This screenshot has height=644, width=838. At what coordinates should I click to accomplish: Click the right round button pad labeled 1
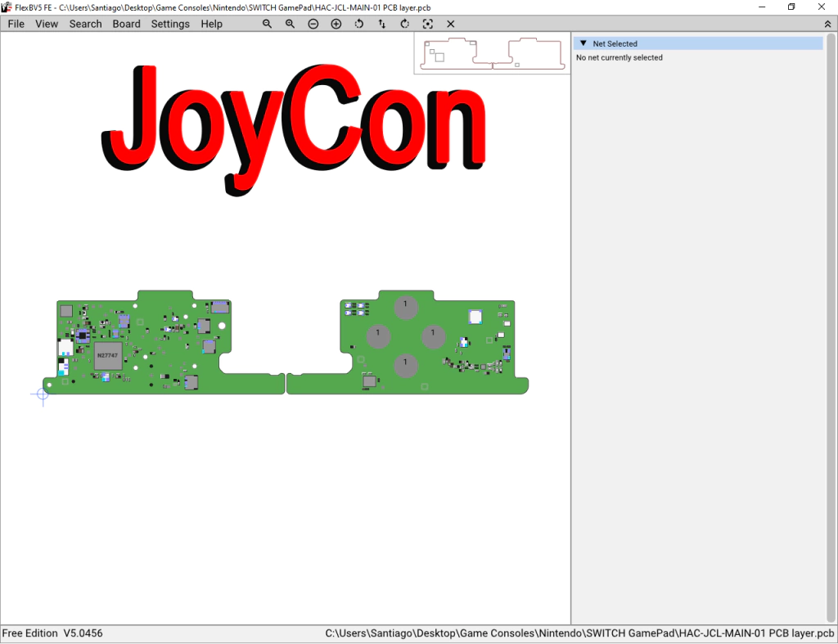[x=434, y=336]
